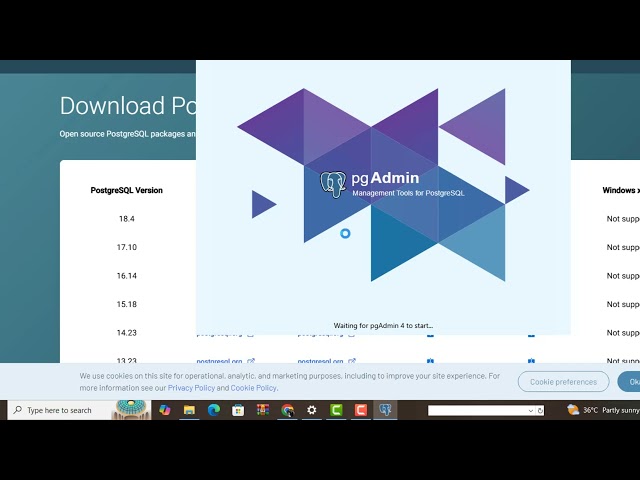This screenshot has height=480, width=640.
Task: Click 'Waiting for pgAdmin 4 to start...' text
Action: click(x=383, y=325)
